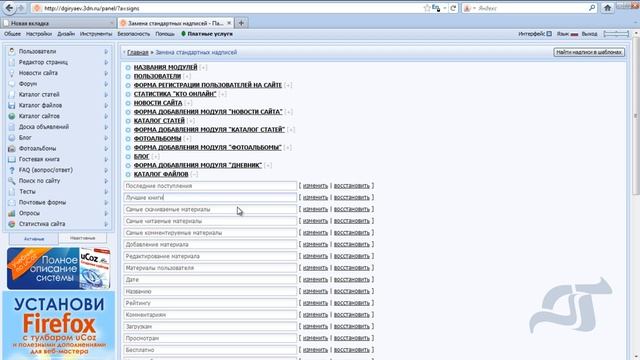
Task: Click the Page editor sidebar icon
Action: [x=12, y=62]
